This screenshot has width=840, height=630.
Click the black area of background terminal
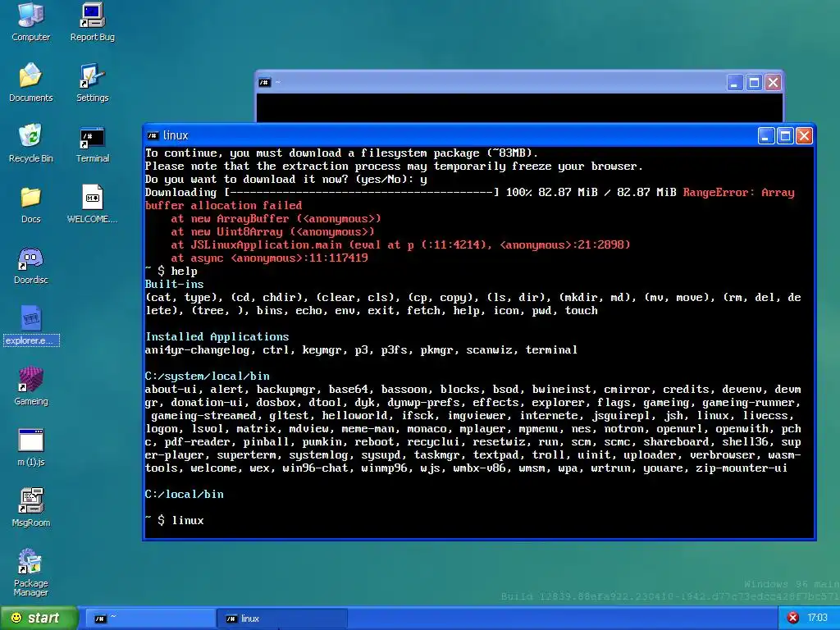[519, 107]
